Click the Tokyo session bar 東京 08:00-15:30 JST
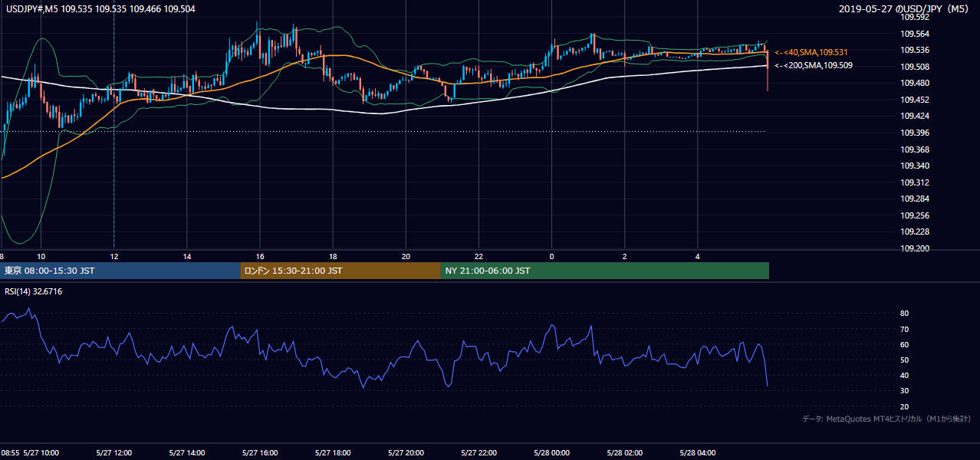Image resolution: width=980 pixels, height=460 pixels. click(x=121, y=271)
